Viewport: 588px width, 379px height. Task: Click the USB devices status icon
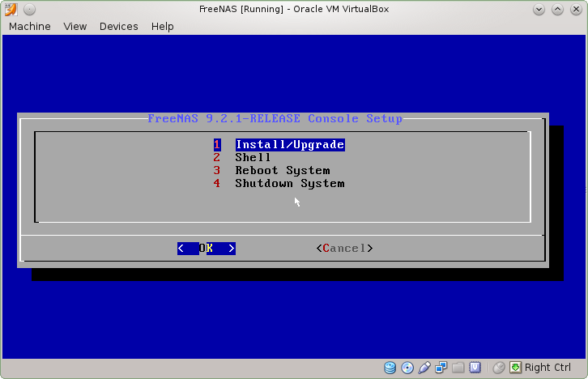coord(424,368)
